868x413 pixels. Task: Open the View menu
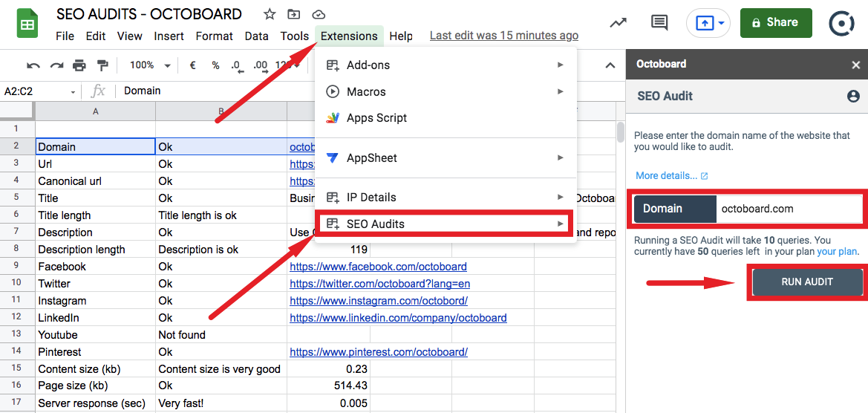[129, 36]
